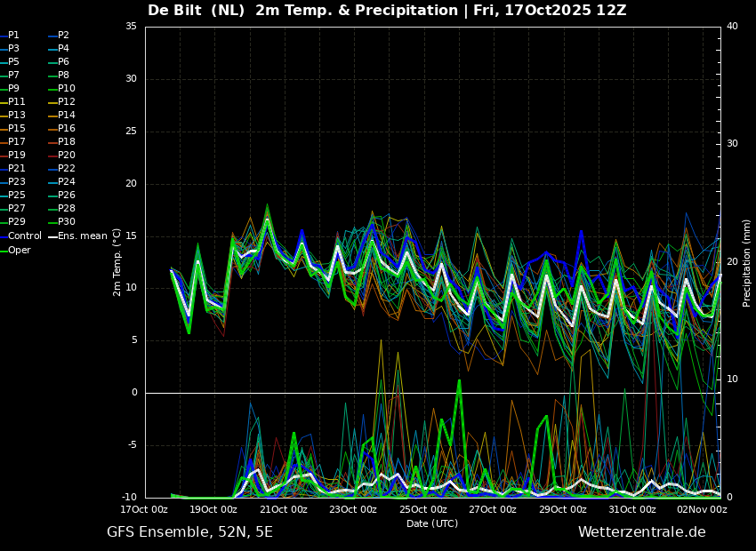Click the 21Oct 00z date axis label
The width and height of the screenshot is (756, 551).
click(285, 509)
